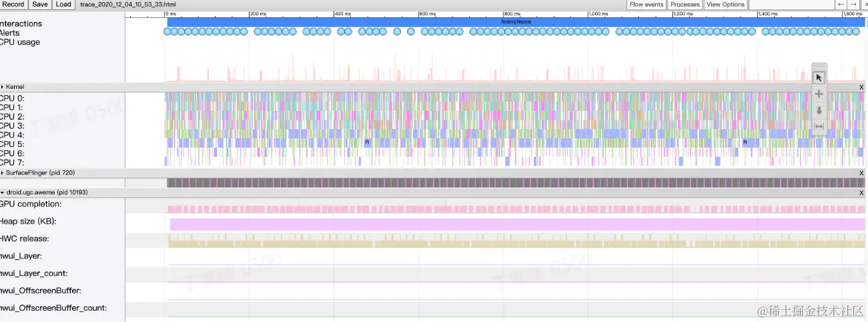Click the 1,200 ms ruler mark
Viewport: 868px width, 322px height.
tap(683, 13)
